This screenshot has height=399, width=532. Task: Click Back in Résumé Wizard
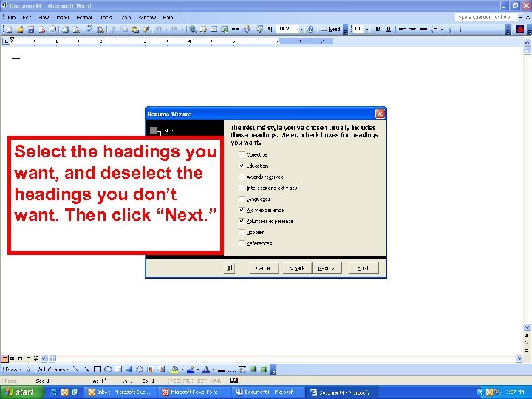[298, 268]
